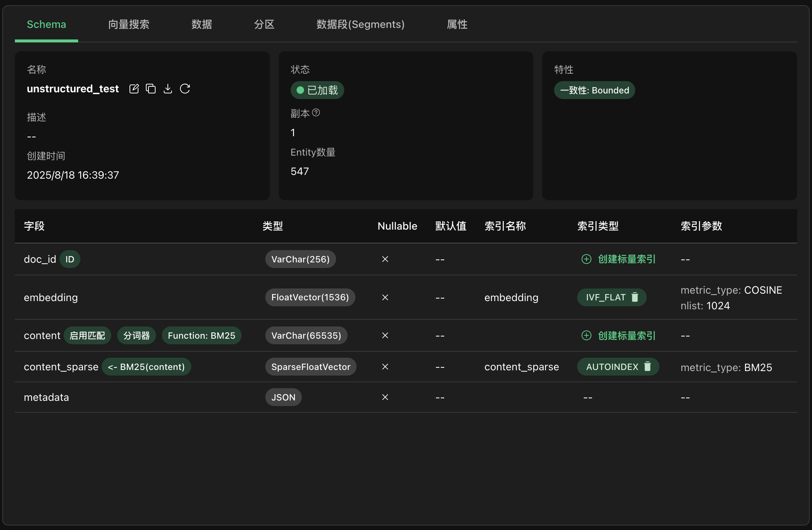Click the Function: BM25 tag on content

[x=201, y=336]
